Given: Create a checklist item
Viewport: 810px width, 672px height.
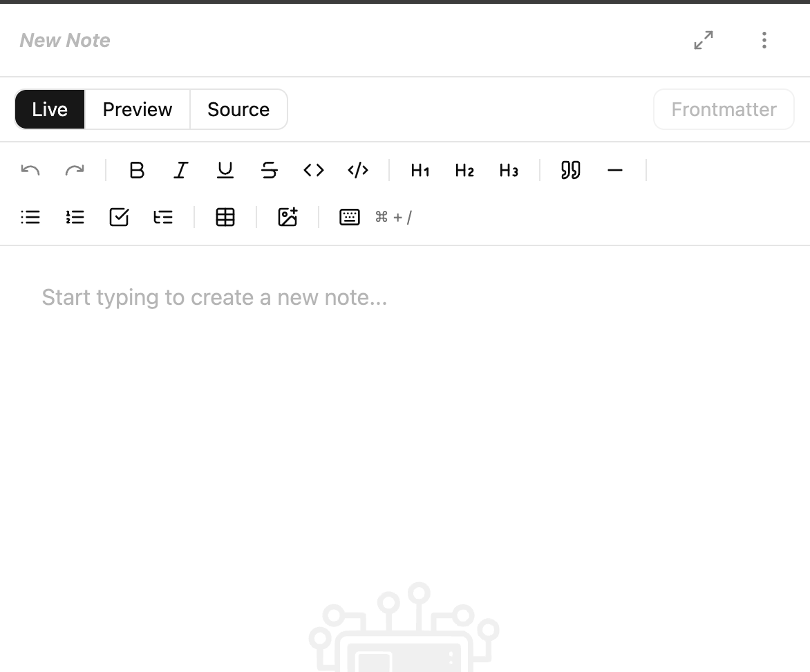Looking at the screenshot, I should [x=119, y=216].
